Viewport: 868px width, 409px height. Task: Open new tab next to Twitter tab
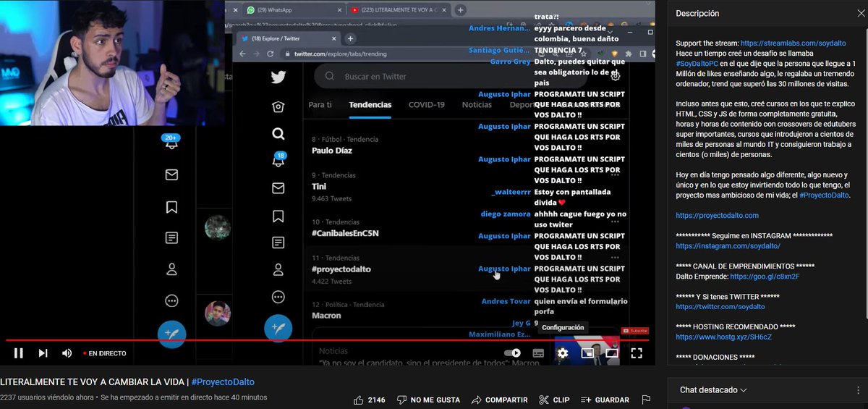tap(350, 38)
